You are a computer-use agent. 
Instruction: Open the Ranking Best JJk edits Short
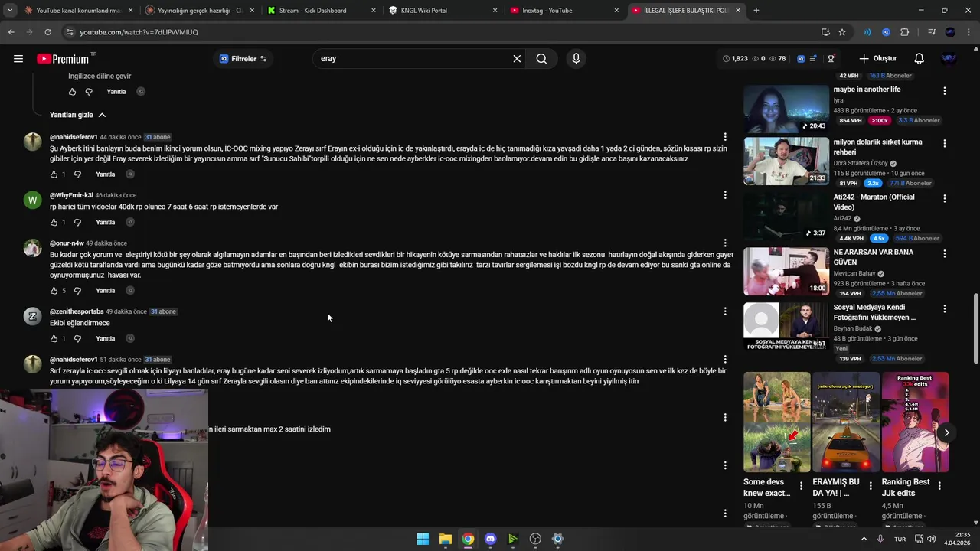915,422
